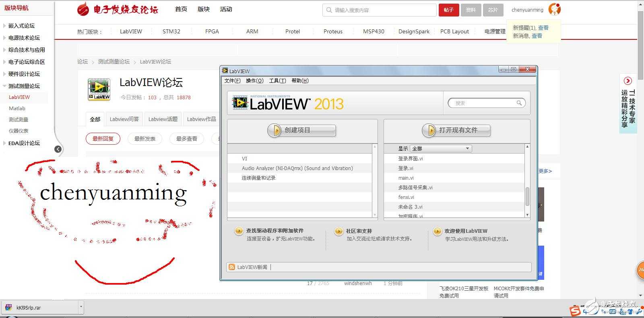Select the 最新发表 filter button
This screenshot has height=318, width=644.
[145, 139]
